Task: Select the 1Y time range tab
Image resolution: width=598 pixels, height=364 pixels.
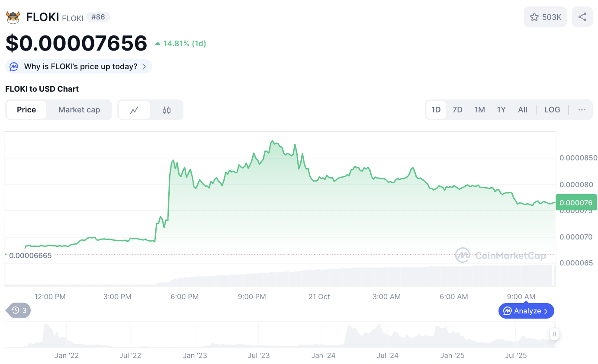Action: click(501, 110)
